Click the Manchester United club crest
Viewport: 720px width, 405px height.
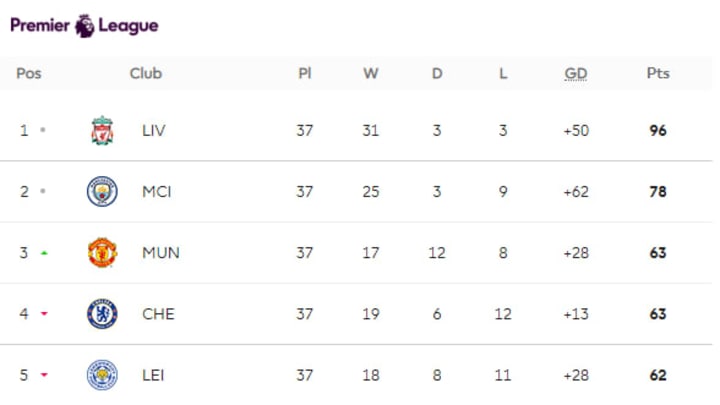coord(102,253)
